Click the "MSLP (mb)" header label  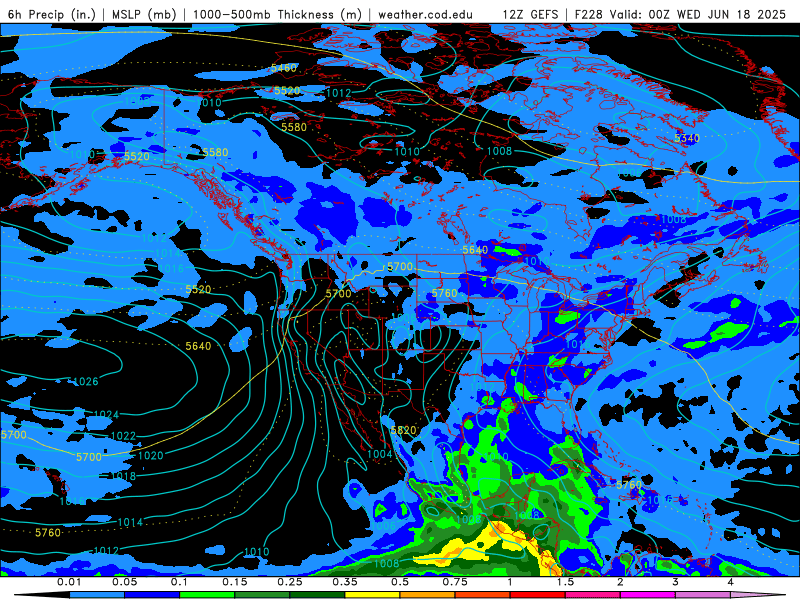144,14
